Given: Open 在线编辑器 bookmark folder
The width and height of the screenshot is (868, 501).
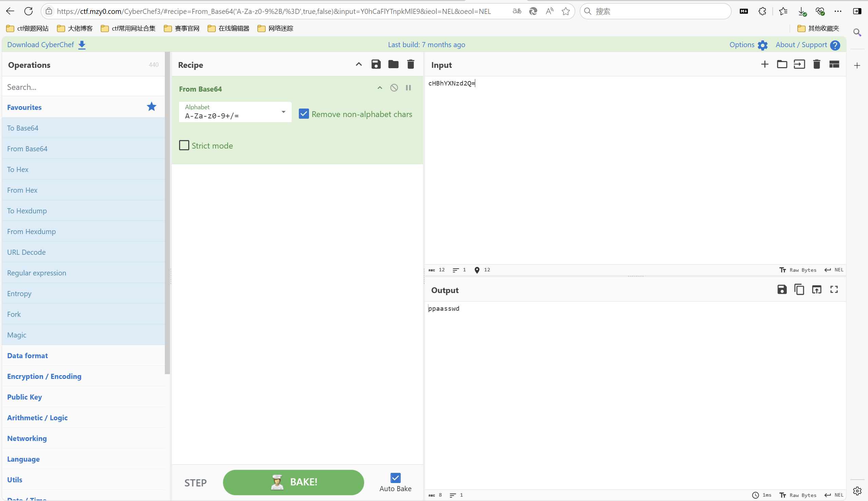Looking at the screenshot, I should coord(228,28).
